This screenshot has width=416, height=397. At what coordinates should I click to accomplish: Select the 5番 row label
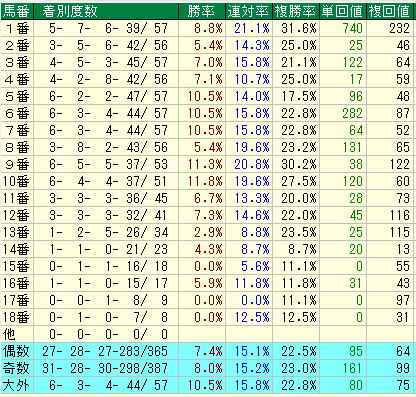click(x=17, y=97)
